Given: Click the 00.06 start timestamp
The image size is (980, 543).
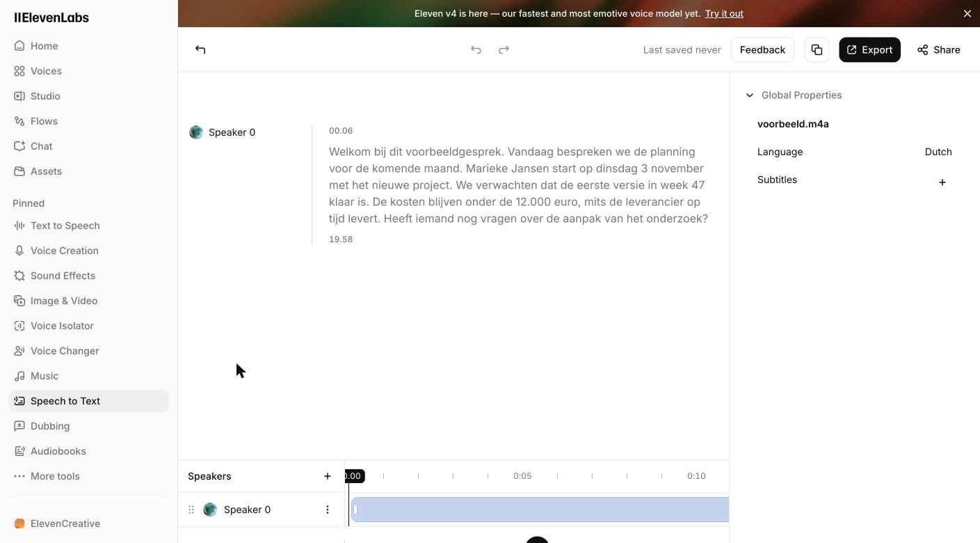Looking at the screenshot, I should pyautogui.click(x=341, y=131).
